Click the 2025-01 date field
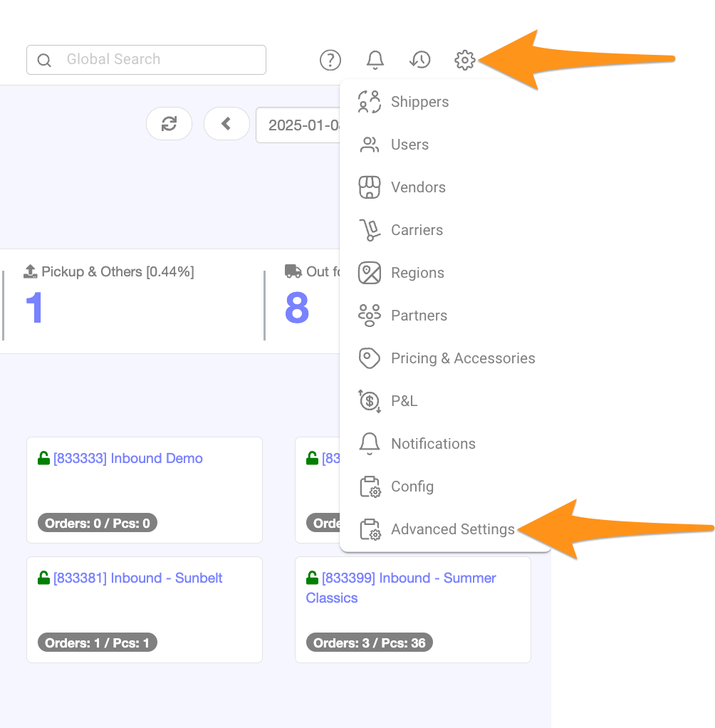The height and width of the screenshot is (728, 715). click(x=298, y=125)
